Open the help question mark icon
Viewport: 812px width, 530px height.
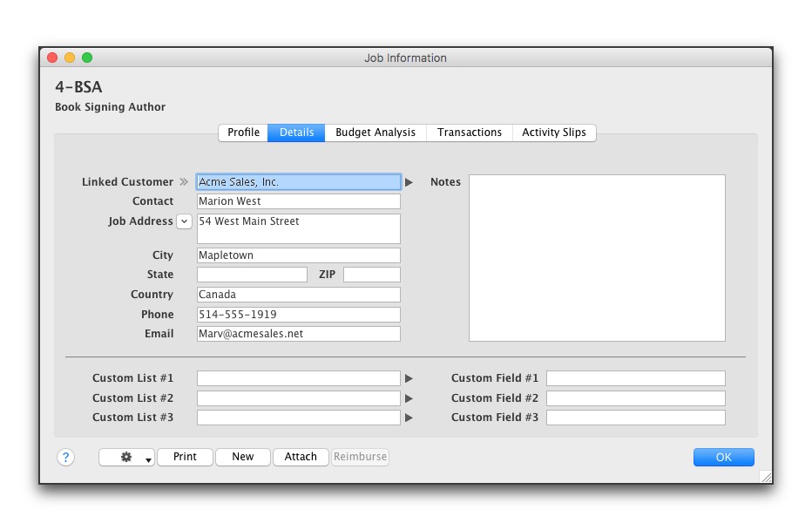tap(65, 457)
